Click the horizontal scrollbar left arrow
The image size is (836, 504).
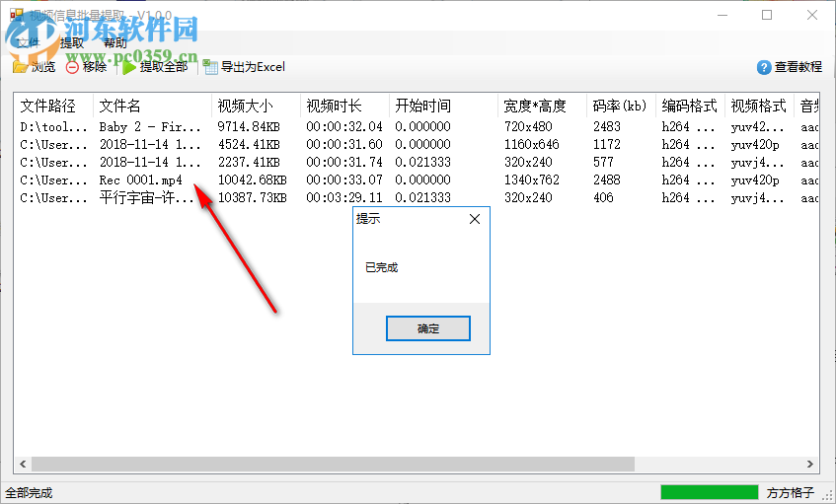[23, 464]
